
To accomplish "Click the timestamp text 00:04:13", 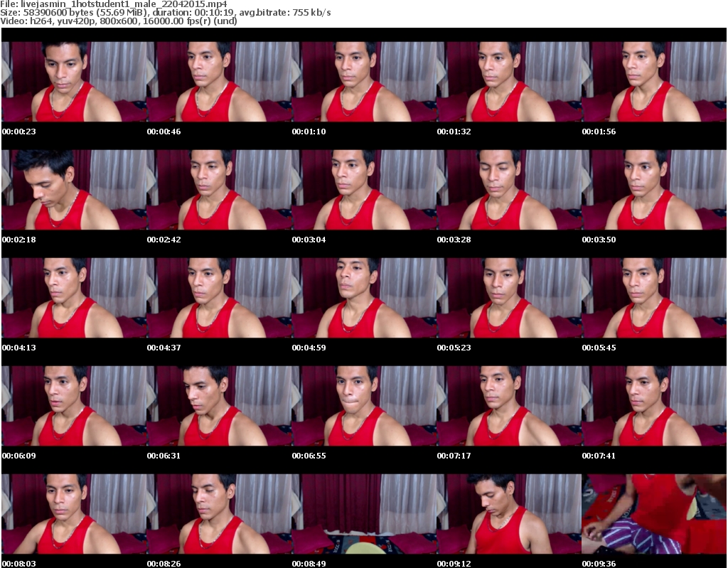I will 19,348.
